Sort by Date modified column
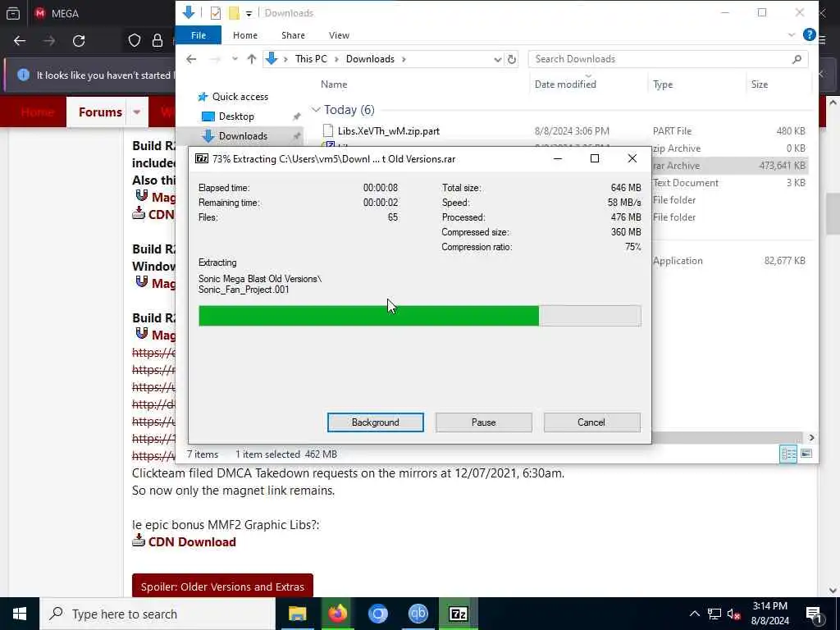840x630 pixels. 565,84
